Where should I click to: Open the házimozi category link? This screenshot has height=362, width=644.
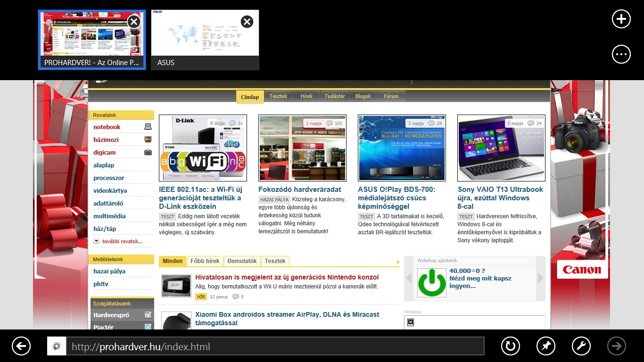click(x=106, y=140)
